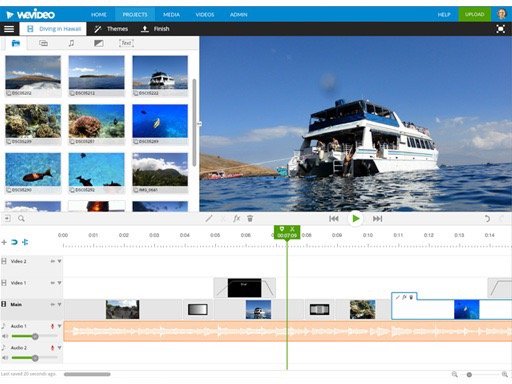Add a new track with plus icon
Image resolution: width=512 pixels, height=384 pixels.
coord(4,242)
